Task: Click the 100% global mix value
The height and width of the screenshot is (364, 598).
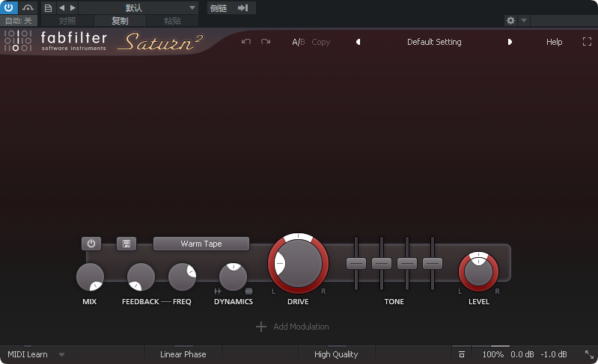Action: [x=492, y=354]
